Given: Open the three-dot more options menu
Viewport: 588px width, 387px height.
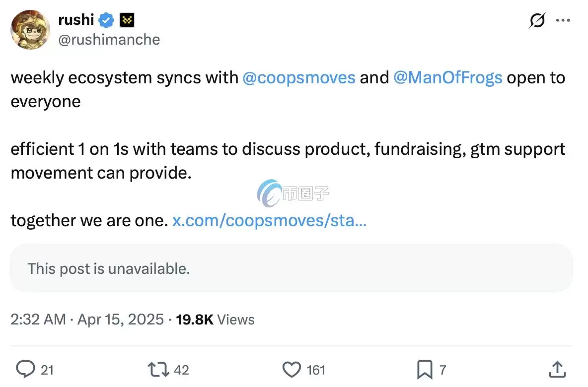Looking at the screenshot, I should click(563, 20).
